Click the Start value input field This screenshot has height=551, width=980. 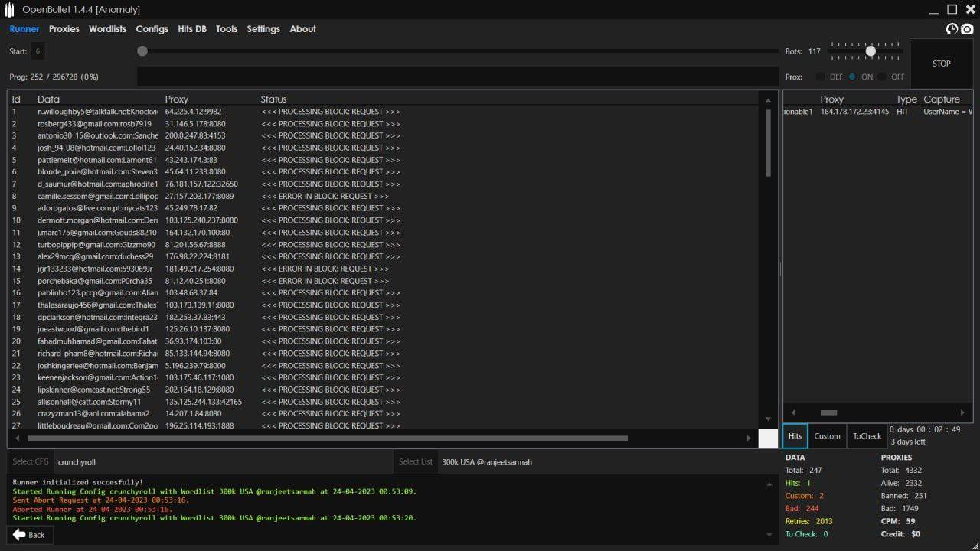pos(38,51)
